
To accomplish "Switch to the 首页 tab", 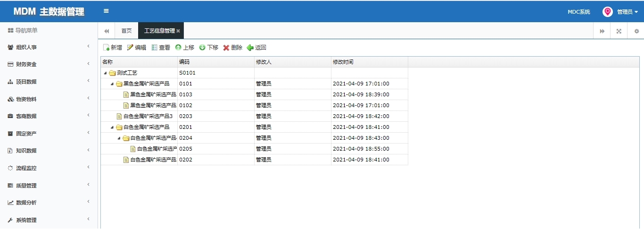I will pos(126,31).
